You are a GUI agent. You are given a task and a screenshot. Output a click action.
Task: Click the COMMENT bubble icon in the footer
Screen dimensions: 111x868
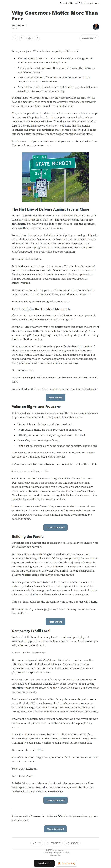point(48,843)
